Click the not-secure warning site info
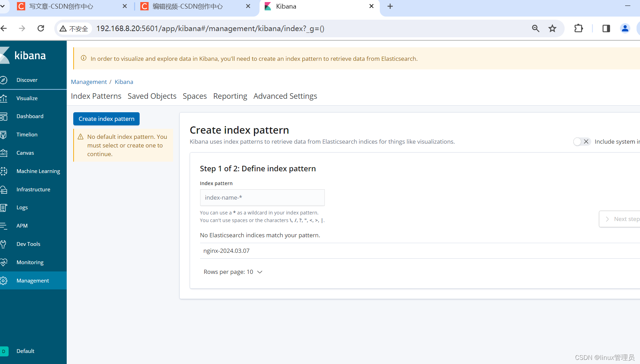 [x=74, y=29]
